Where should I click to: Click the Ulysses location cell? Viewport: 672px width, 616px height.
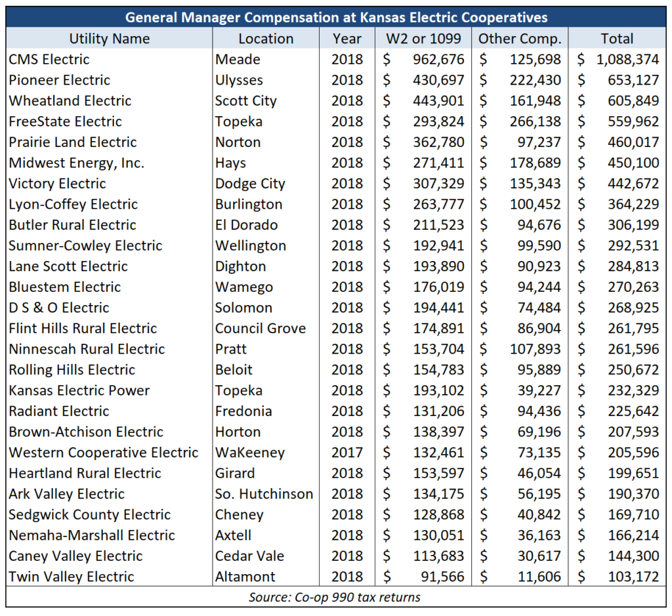[239, 80]
